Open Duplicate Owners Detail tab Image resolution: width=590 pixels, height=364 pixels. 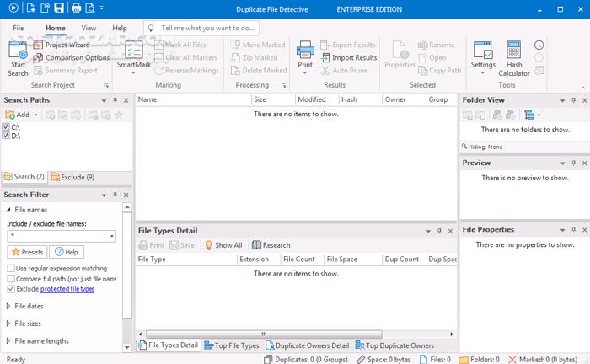tap(308, 345)
